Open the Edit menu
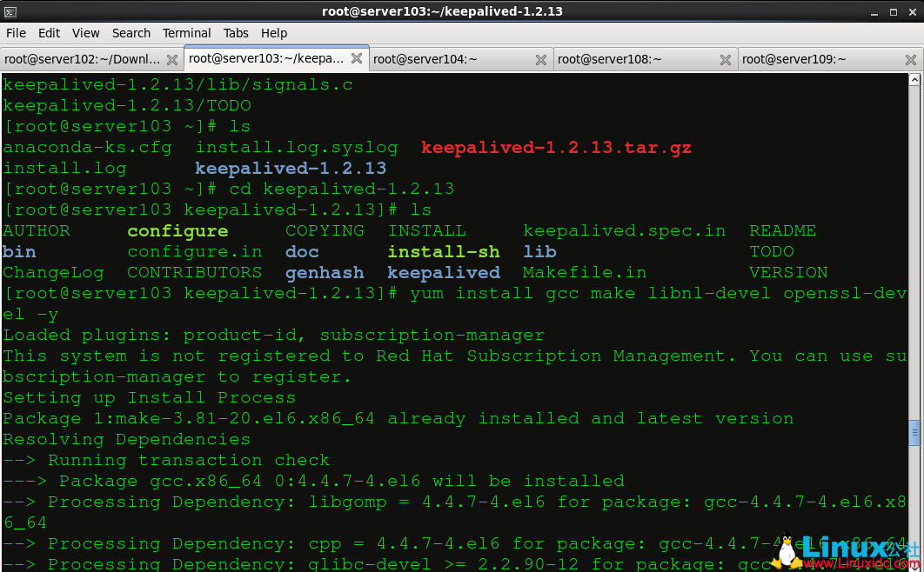The width and height of the screenshot is (924, 572). [49, 33]
